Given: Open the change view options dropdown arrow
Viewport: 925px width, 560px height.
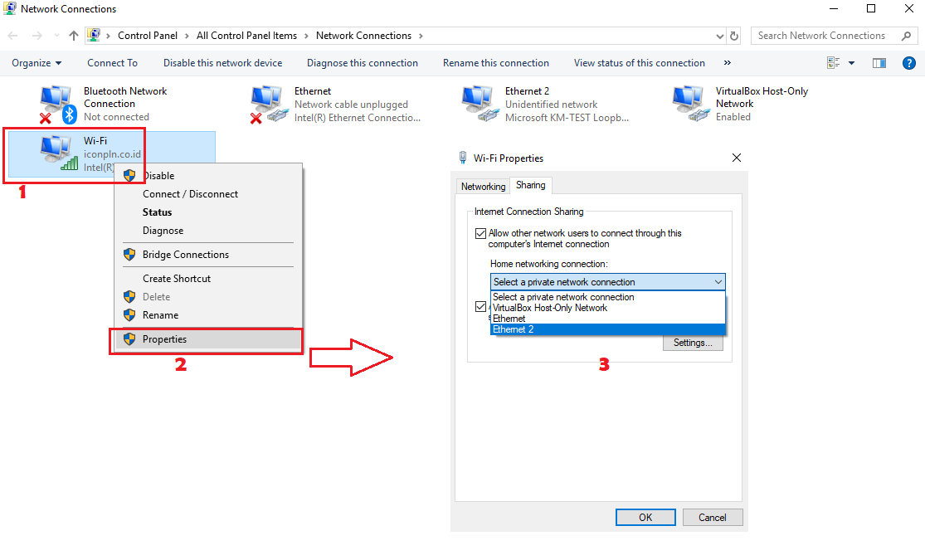Looking at the screenshot, I should (851, 63).
